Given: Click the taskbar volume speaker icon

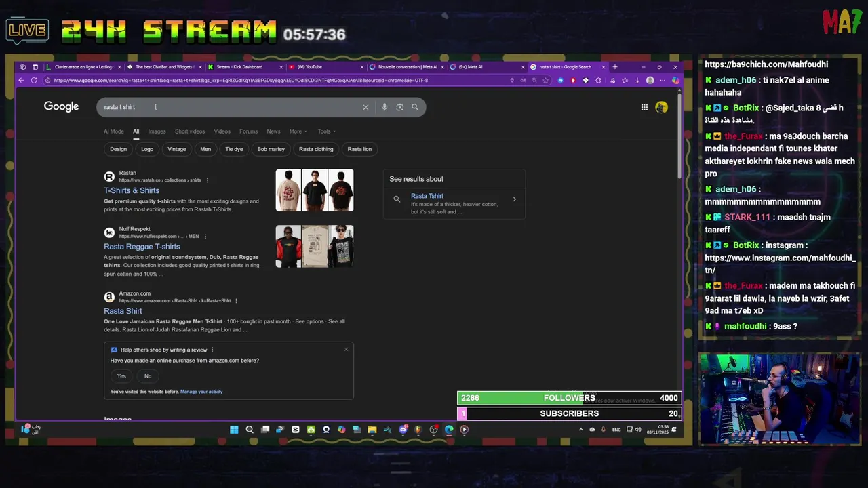Looking at the screenshot, I should pos(638,429).
